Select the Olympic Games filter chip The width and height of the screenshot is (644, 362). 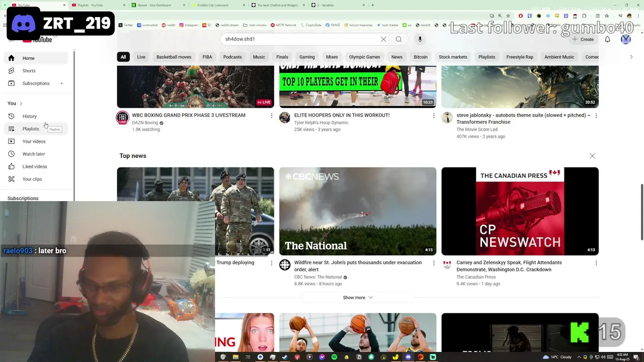(365, 57)
